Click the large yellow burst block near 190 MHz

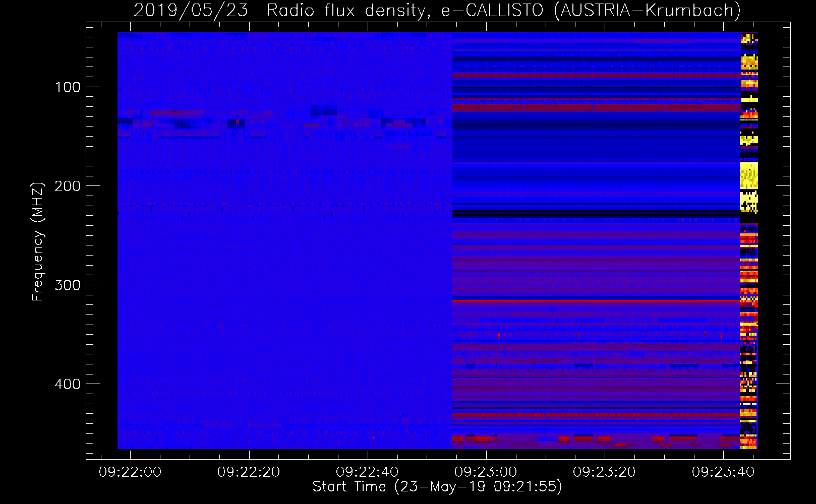pyautogui.click(x=749, y=175)
